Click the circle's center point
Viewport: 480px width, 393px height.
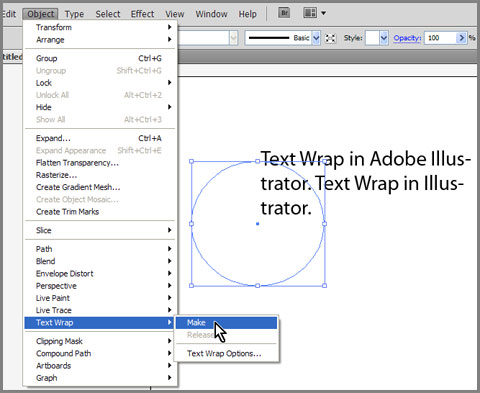[257, 224]
